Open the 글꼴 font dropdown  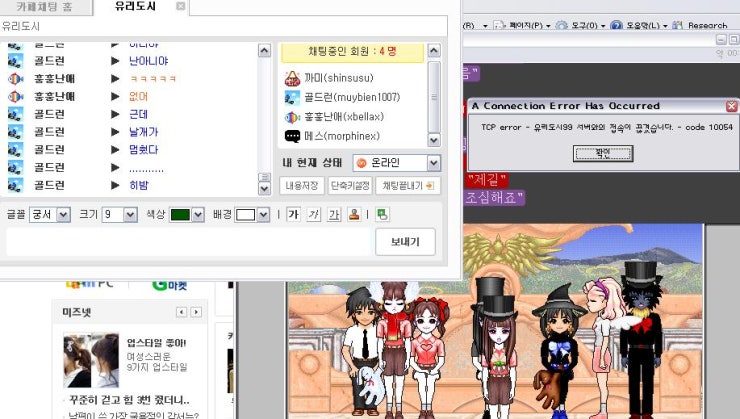pos(49,215)
